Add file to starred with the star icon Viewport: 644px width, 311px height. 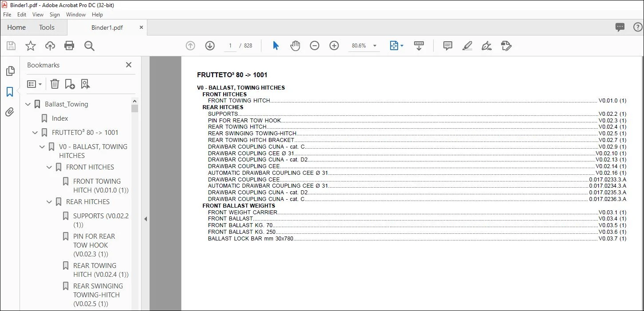(31, 46)
